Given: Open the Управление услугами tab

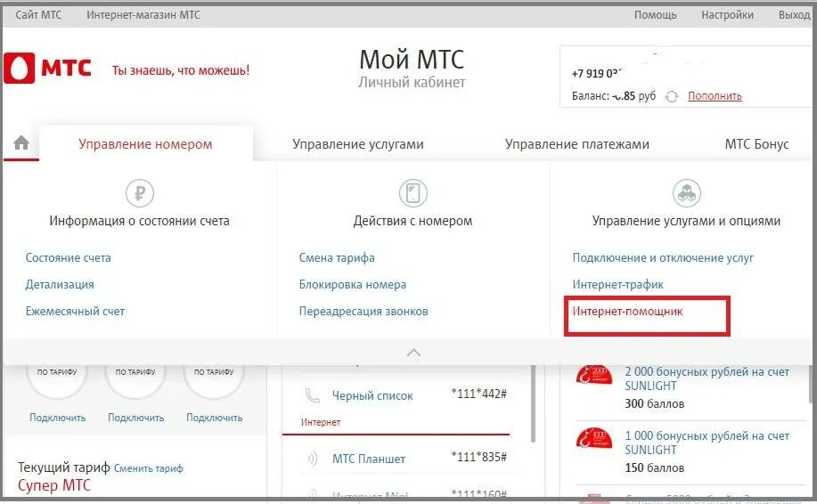Looking at the screenshot, I should (358, 143).
